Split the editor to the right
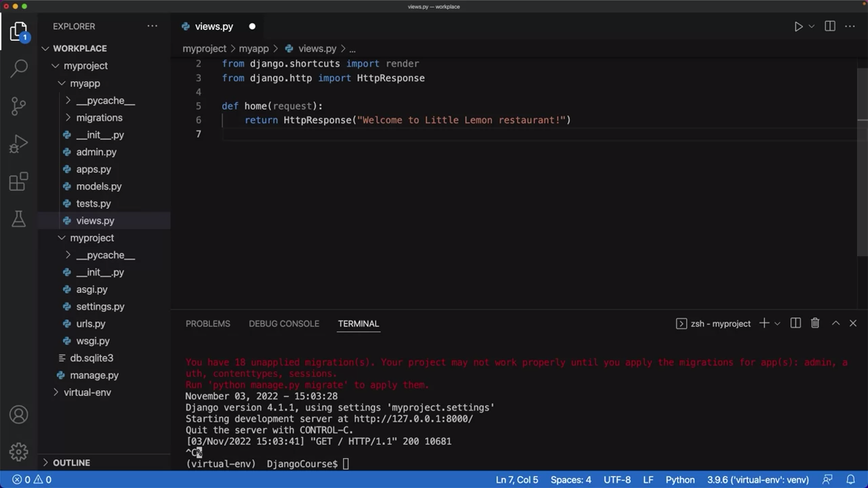 point(830,27)
